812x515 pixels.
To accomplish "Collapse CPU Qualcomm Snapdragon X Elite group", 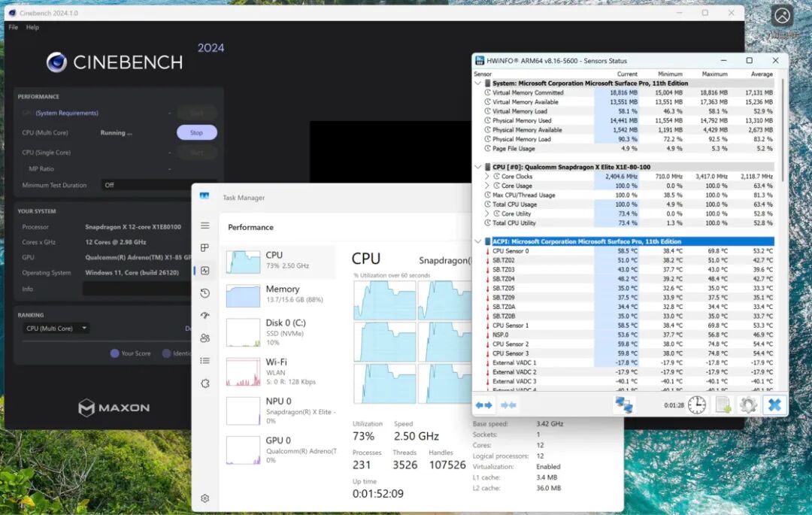I will [x=478, y=167].
